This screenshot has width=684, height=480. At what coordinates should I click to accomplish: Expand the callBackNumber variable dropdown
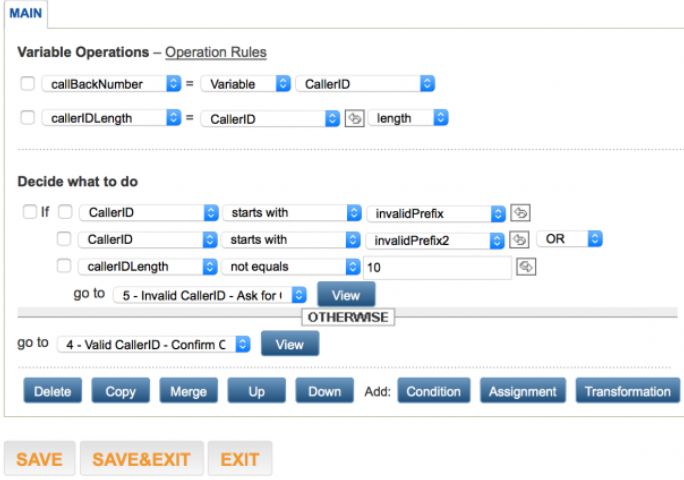111,84
